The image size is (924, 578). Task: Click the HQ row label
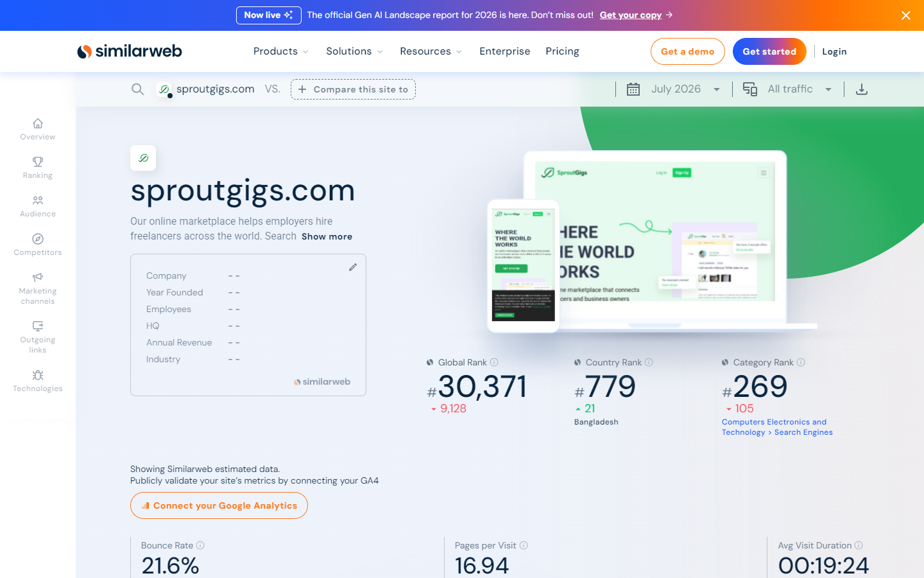pyautogui.click(x=153, y=326)
